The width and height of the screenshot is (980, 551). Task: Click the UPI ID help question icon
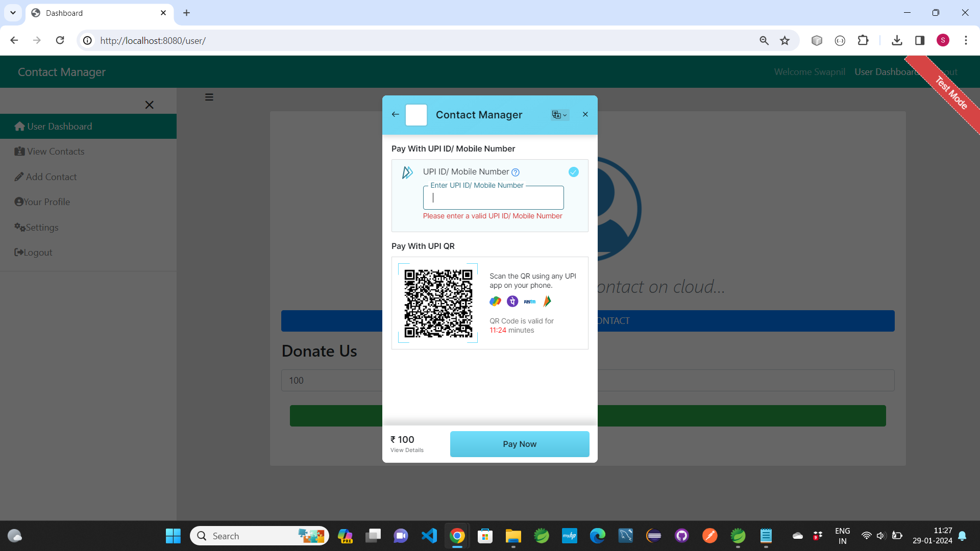tap(516, 172)
